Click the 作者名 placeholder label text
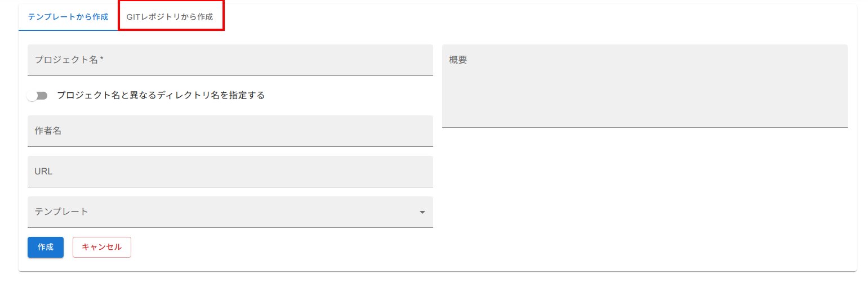 point(48,131)
